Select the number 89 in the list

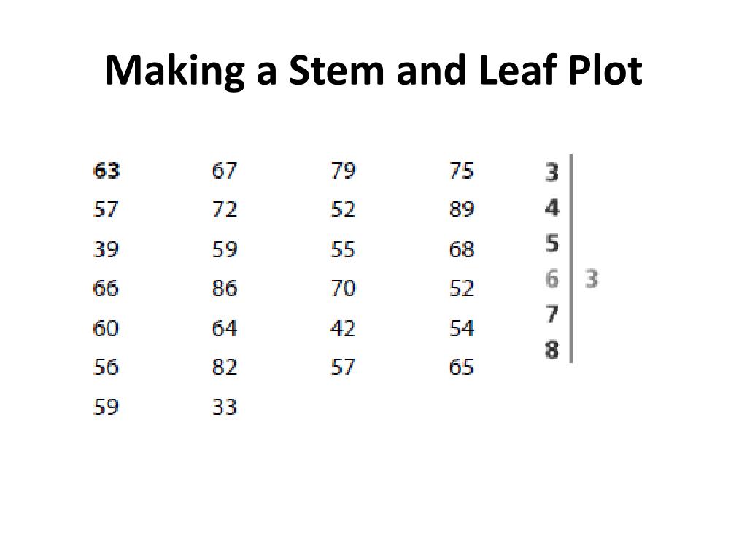click(461, 210)
